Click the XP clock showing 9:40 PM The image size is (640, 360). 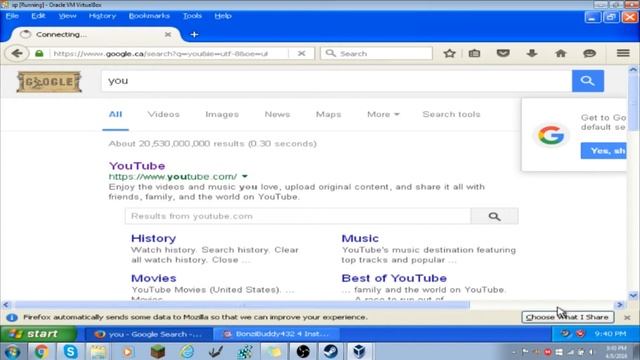[x=610, y=334]
